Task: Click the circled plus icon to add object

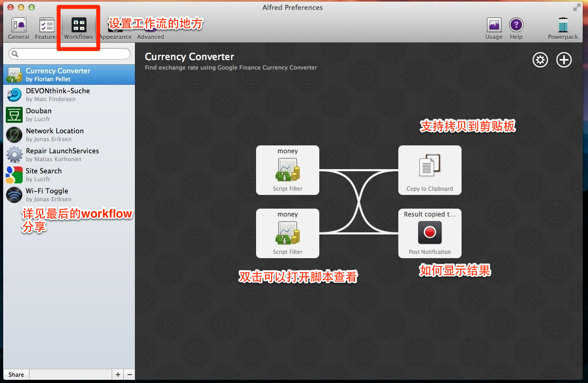Action: 564,60
